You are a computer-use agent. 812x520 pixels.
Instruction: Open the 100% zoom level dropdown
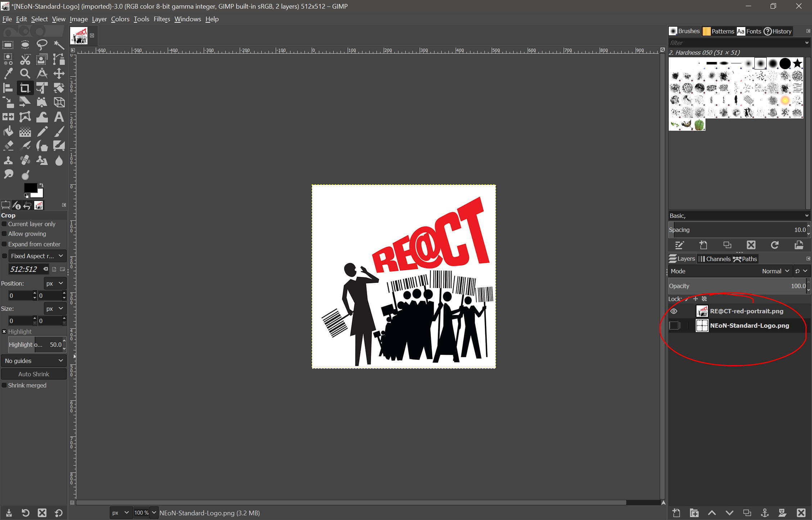[154, 513]
